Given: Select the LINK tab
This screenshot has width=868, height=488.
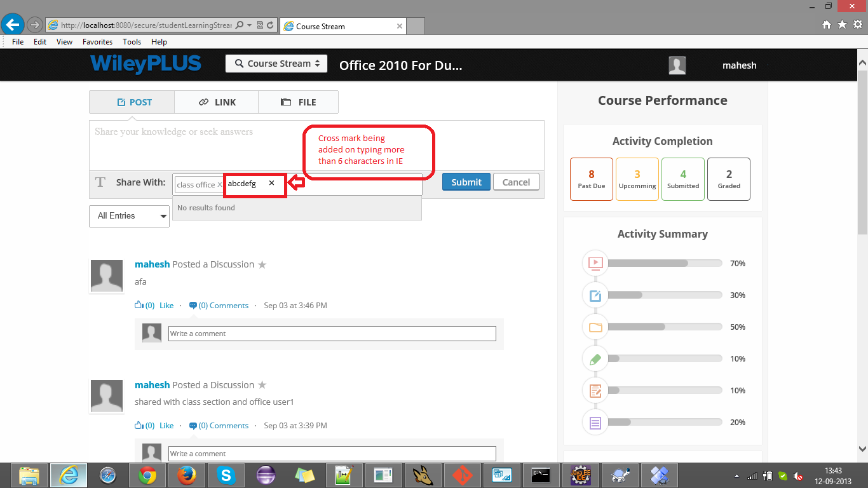Looking at the screenshot, I should point(217,102).
